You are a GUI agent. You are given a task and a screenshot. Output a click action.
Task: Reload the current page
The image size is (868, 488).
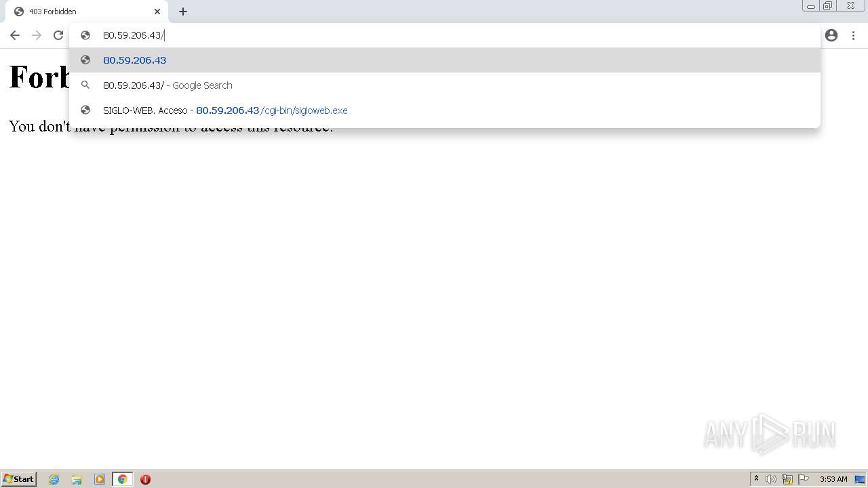coord(58,35)
